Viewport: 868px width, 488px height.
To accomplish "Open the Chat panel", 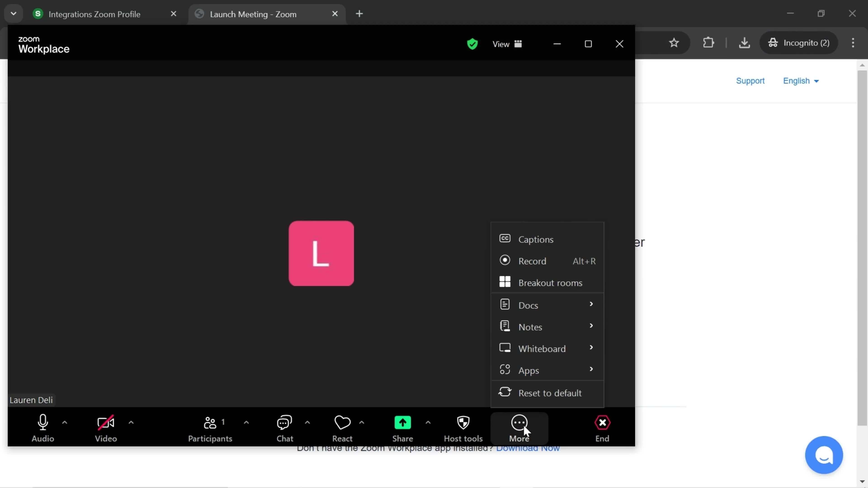I will [x=285, y=428].
